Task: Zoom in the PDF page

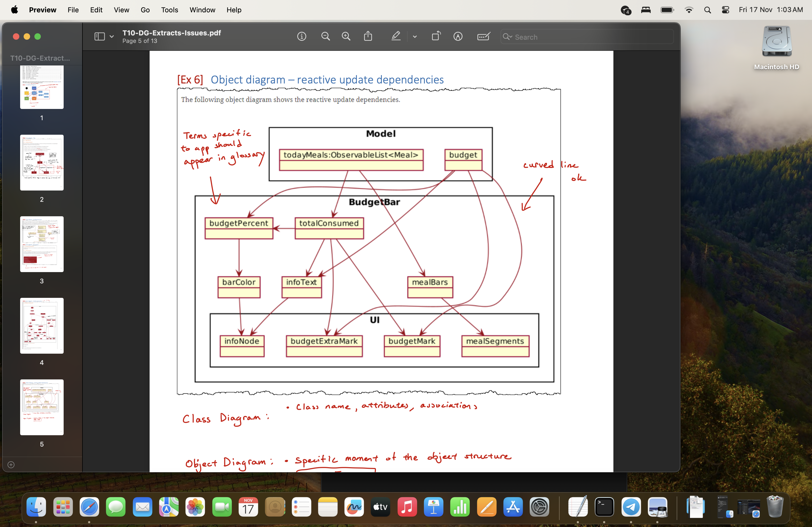Action: point(346,36)
